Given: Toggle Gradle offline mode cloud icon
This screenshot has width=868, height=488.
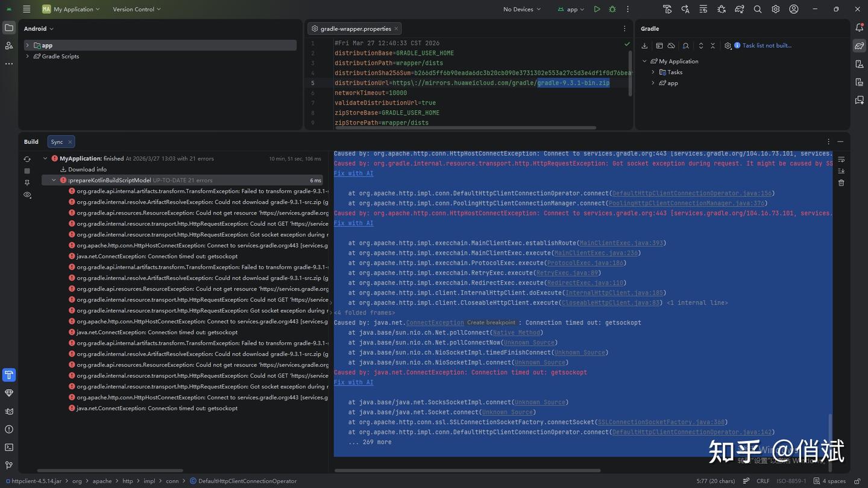Looking at the screenshot, I should [x=671, y=46].
